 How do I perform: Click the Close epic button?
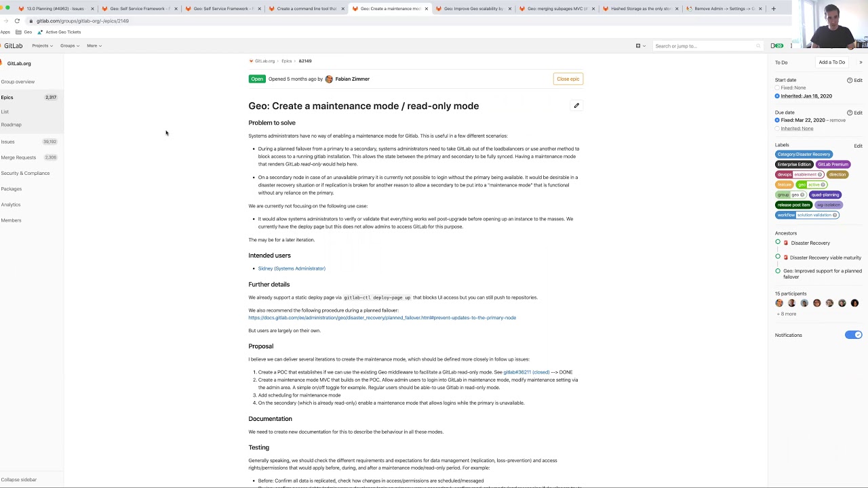(x=568, y=79)
